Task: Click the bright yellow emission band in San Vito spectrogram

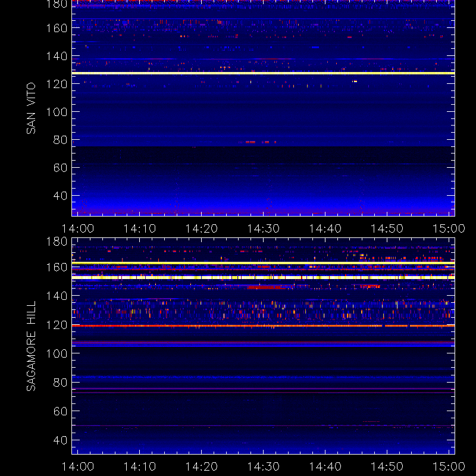Action: click(x=263, y=73)
